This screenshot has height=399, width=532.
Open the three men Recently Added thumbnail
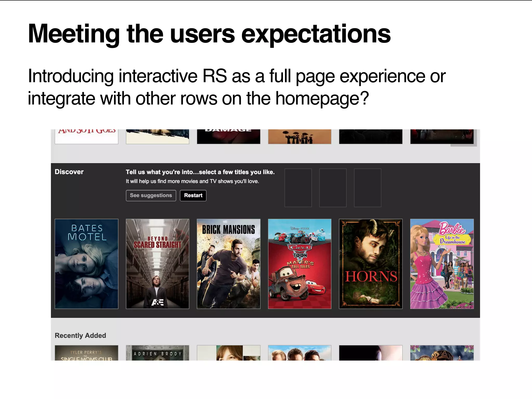(300, 353)
